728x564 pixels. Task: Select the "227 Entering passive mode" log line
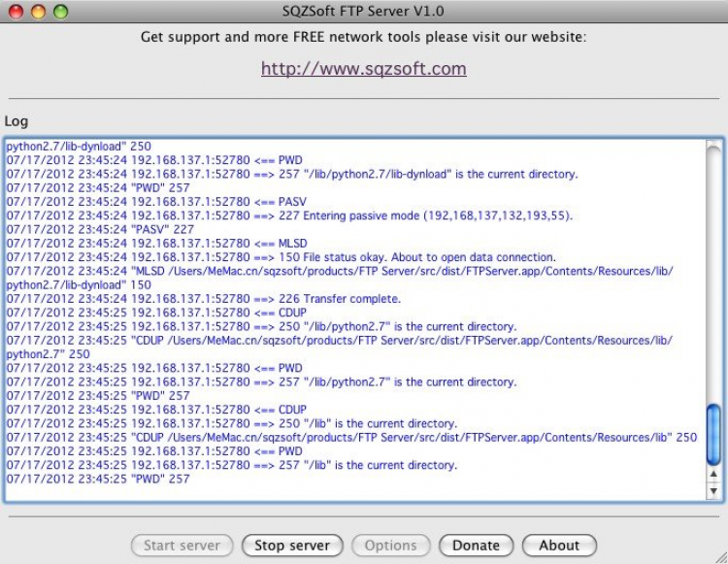coord(289,216)
